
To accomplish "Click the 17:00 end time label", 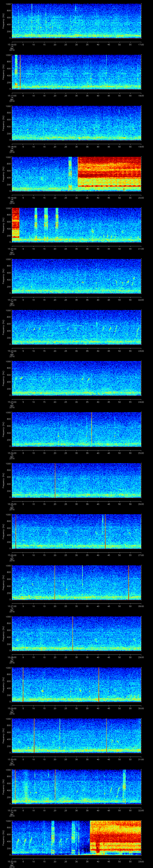I will click(x=141, y=44).
